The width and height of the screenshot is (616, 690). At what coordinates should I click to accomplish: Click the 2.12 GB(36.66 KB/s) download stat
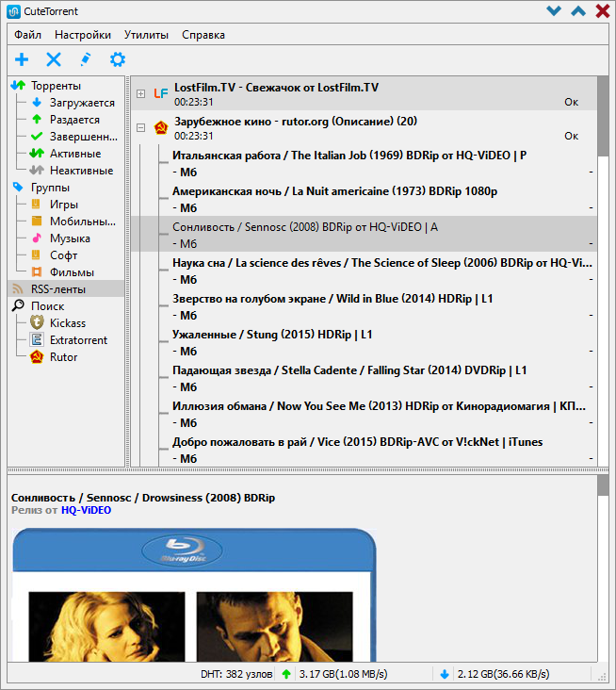[x=503, y=674]
